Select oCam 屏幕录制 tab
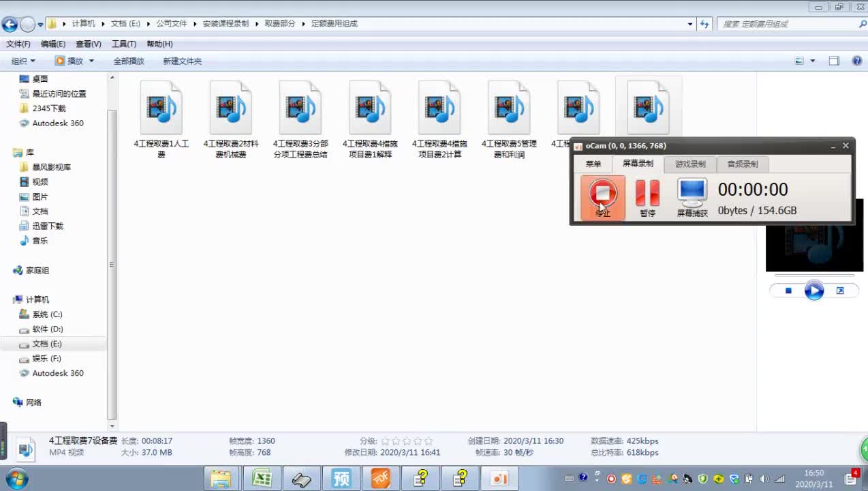This screenshot has height=491, width=868. pos(638,164)
